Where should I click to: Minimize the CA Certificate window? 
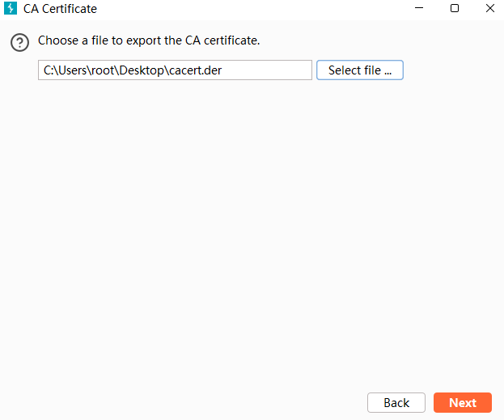pos(419,8)
